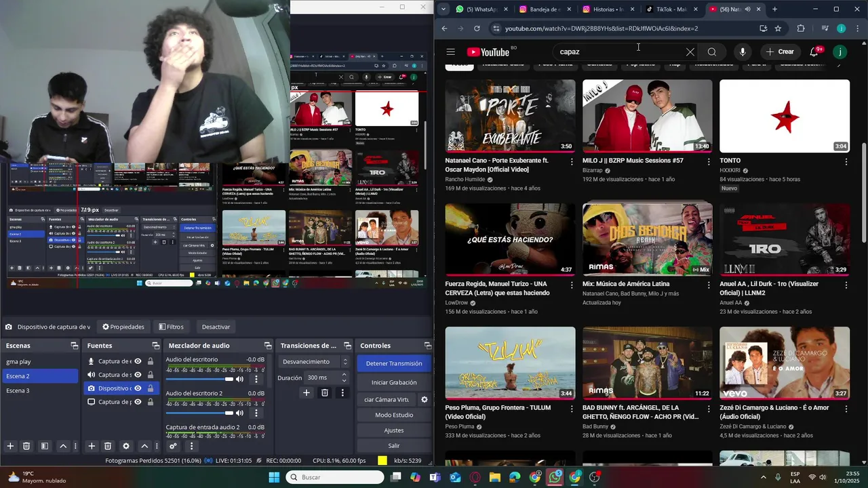Remove transition with trash icon
Image resolution: width=868 pixels, height=488 pixels.
(325, 392)
